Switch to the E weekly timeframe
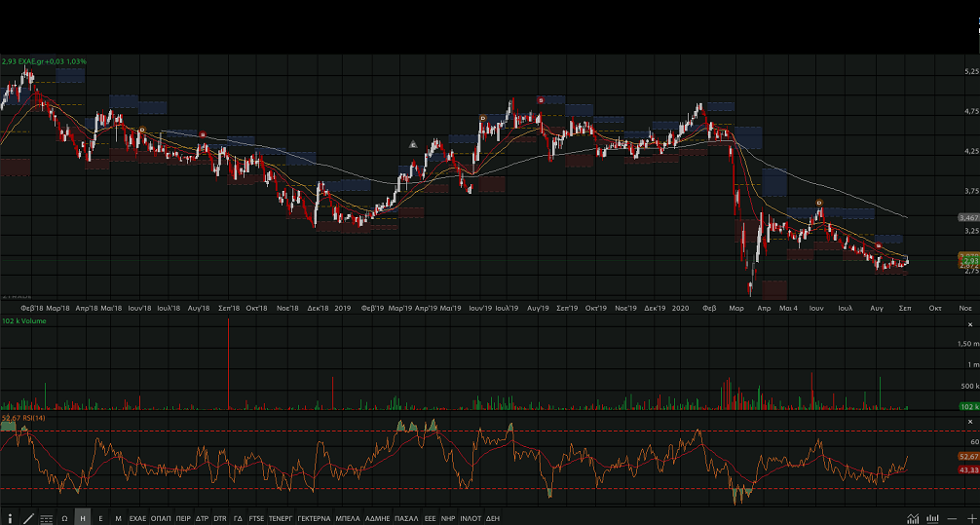 (x=100, y=518)
